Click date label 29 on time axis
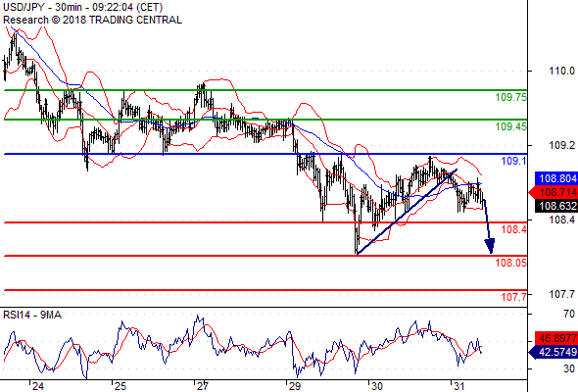Screen dimensions: 578x392 click(295, 386)
